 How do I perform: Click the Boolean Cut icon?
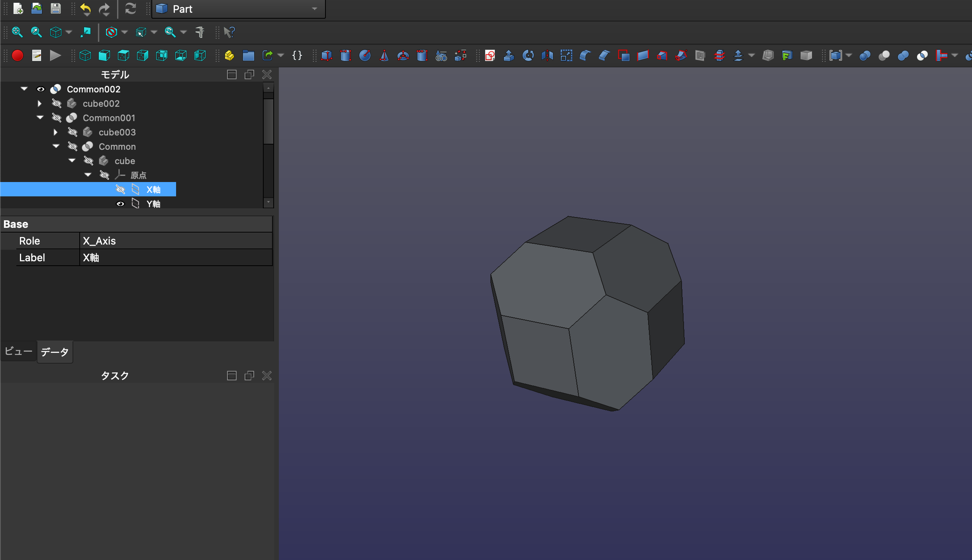884,55
